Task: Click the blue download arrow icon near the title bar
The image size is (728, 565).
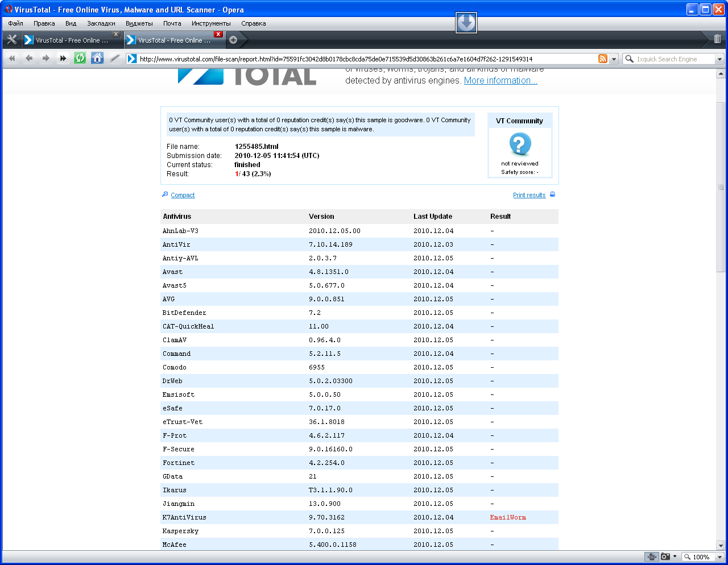Action: (x=466, y=23)
